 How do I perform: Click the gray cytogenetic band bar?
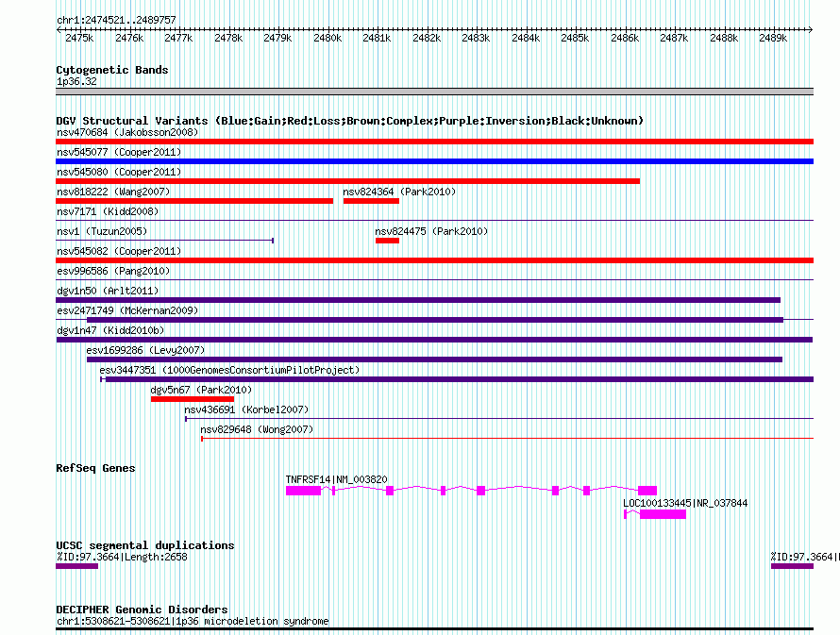pyautogui.click(x=434, y=92)
